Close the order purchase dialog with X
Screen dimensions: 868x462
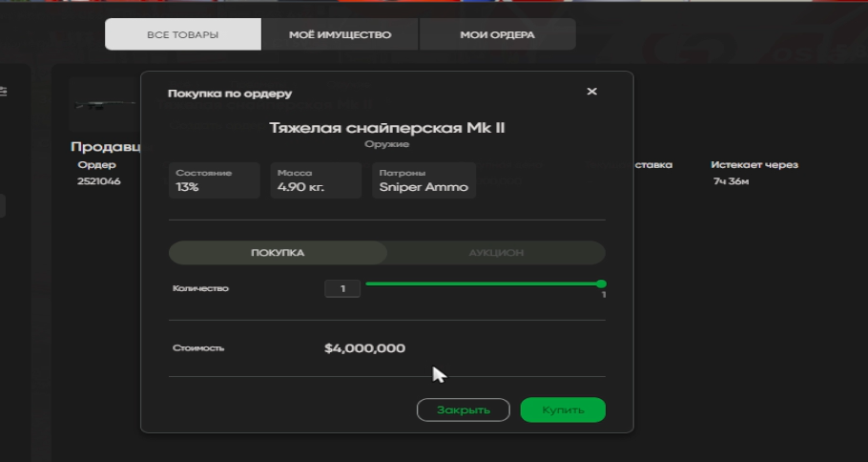[591, 92]
